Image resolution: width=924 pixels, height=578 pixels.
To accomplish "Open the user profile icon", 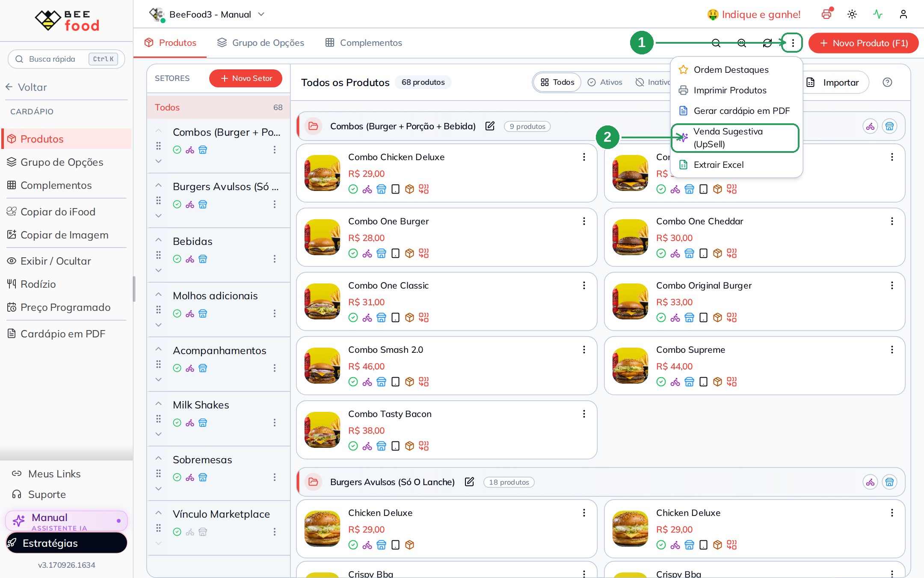I will [x=903, y=14].
